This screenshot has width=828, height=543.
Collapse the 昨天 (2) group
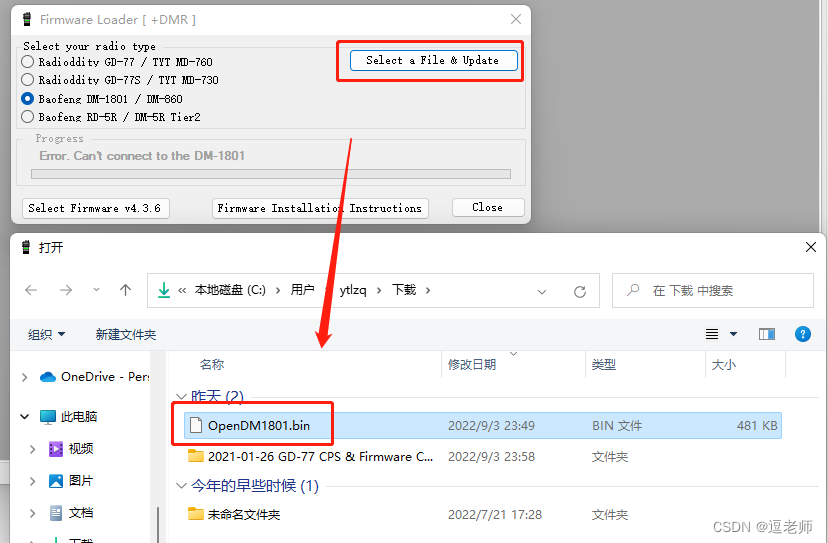pyautogui.click(x=181, y=396)
